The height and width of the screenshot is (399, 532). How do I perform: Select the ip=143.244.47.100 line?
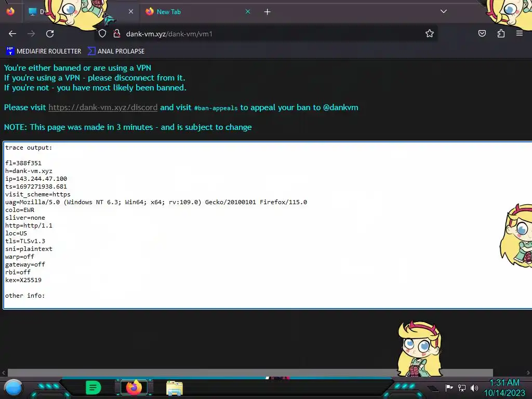(36, 179)
